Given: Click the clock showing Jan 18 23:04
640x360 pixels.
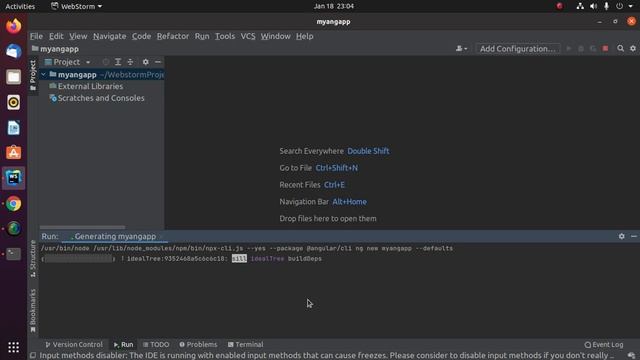Looking at the screenshot, I should pos(333,6).
